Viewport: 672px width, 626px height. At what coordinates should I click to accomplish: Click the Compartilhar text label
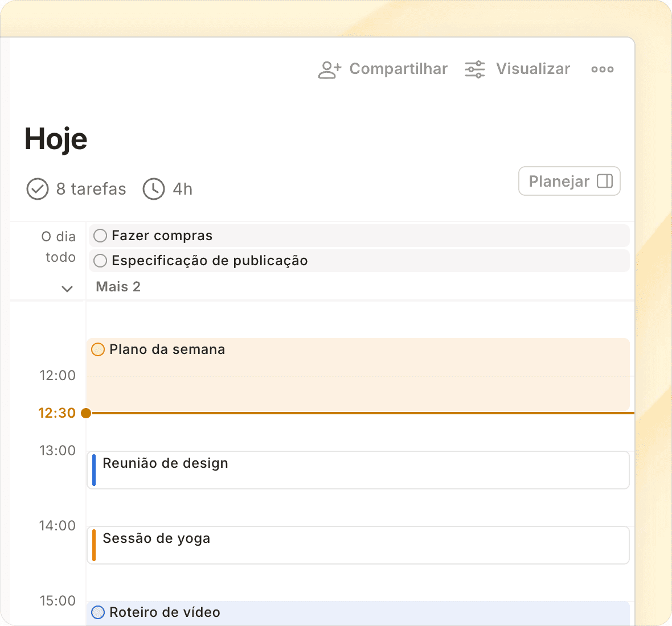[398, 69]
